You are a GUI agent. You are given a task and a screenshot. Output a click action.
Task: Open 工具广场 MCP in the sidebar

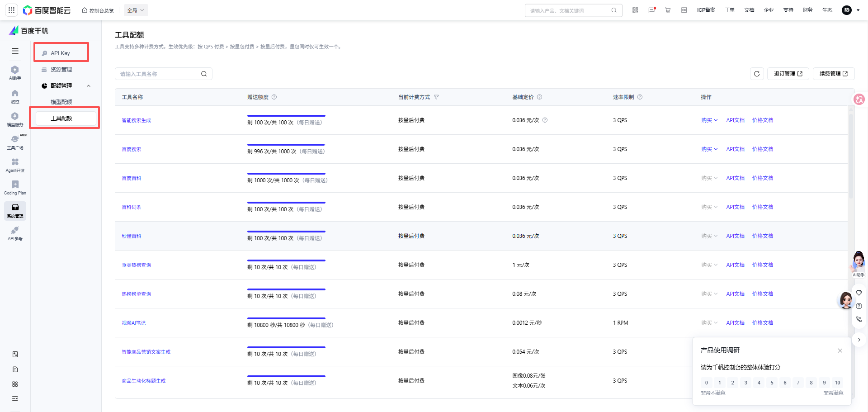coord(15,142)
